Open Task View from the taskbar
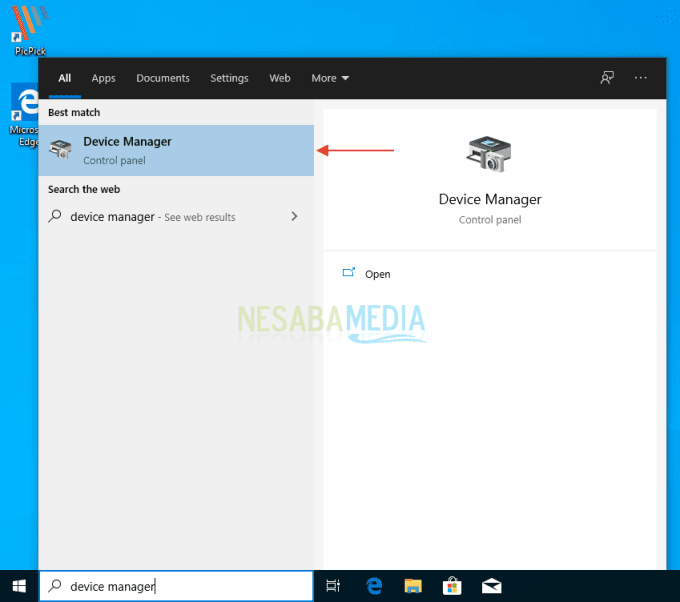This screenshot has width=680, height=602. pyautogui.click(x=333, y=586)
